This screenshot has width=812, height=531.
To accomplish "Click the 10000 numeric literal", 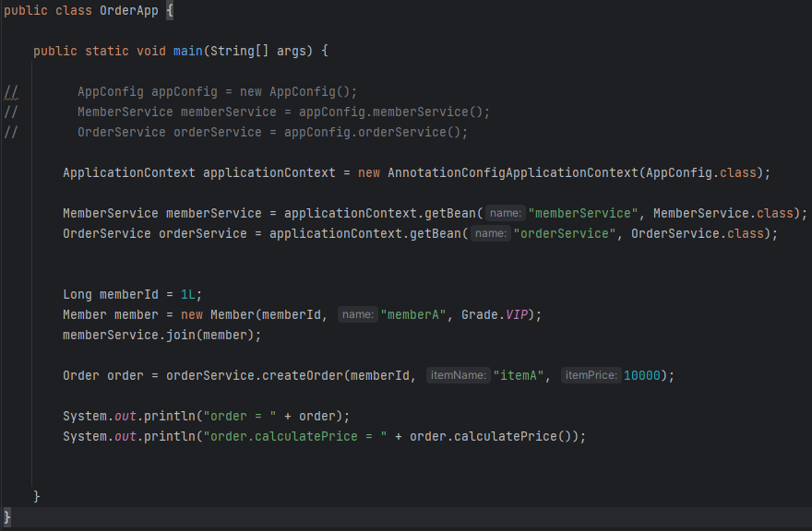I will [641, 375].
